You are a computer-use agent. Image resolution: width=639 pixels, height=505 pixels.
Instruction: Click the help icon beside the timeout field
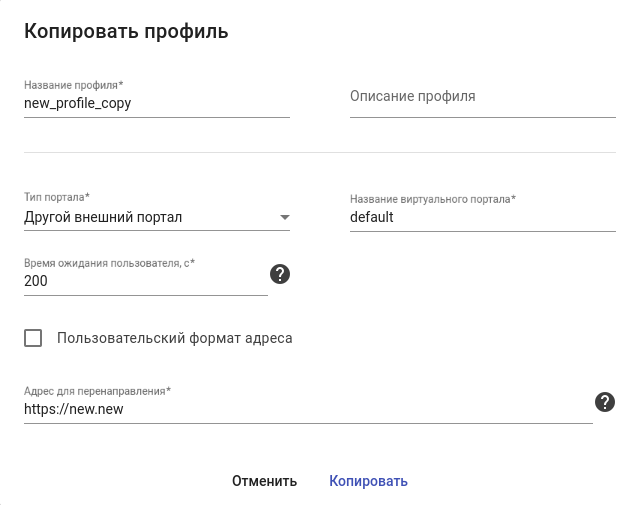pos(281,274)
